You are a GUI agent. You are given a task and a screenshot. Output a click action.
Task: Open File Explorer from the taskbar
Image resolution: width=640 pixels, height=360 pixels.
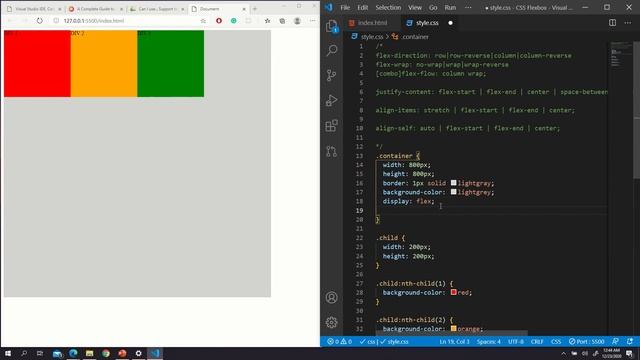[x=89, y=353]
